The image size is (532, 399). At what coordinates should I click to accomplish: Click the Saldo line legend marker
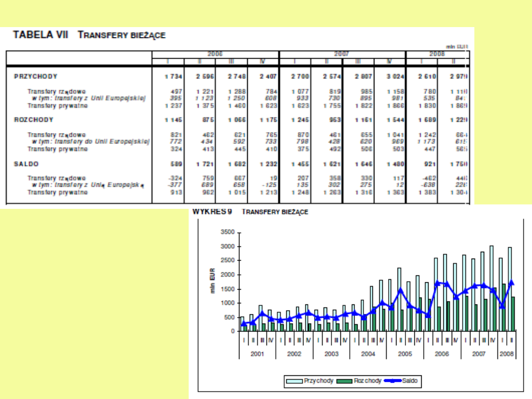pyautogui.click(x=393, y=381)
